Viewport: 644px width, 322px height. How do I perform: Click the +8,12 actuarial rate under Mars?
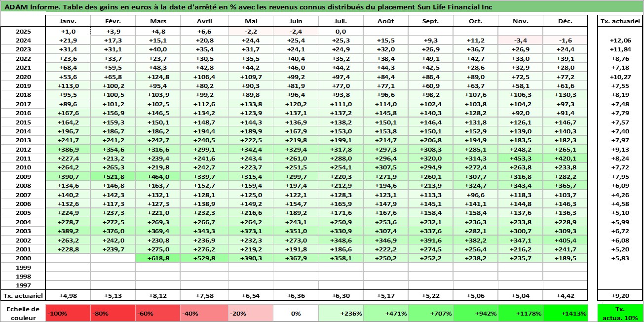tap(158, 296)
